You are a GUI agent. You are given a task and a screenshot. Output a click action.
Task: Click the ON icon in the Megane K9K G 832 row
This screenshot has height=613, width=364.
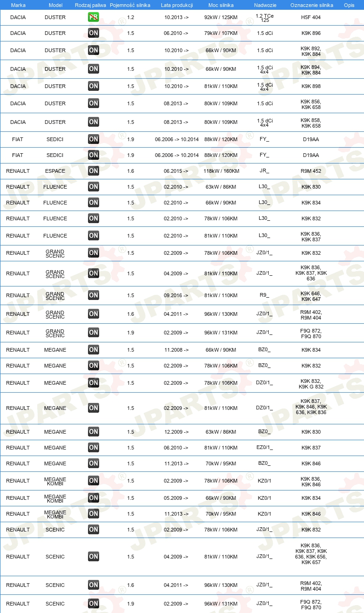tap(94, 383)
